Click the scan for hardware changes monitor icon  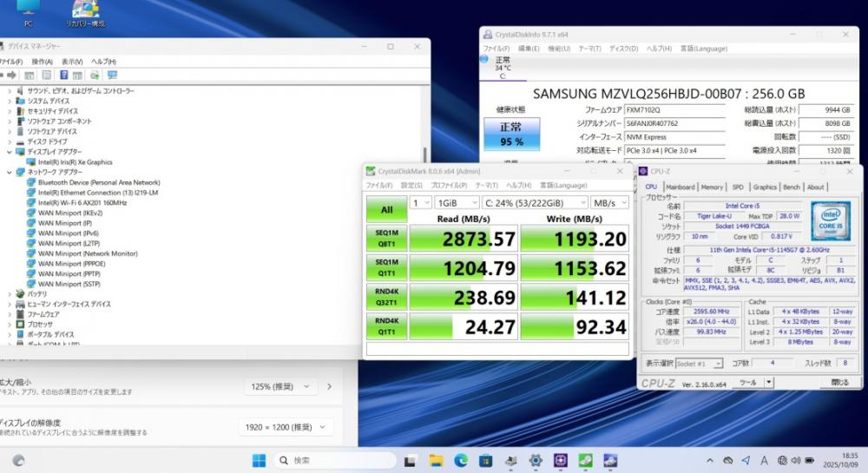coord(112,76)
